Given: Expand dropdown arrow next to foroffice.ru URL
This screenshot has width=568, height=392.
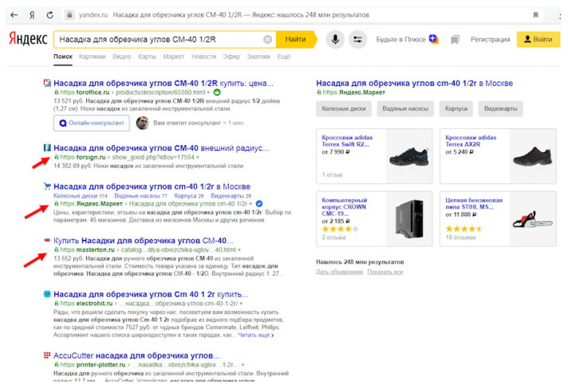Looking at the screenshot, I should [208, 92].
